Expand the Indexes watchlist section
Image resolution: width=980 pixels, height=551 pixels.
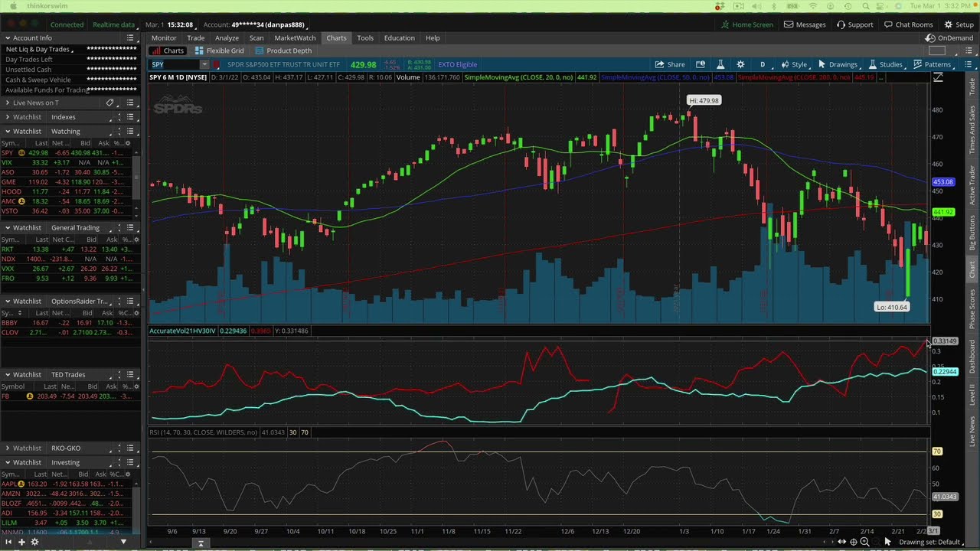pyautogui.click(x=8, y=117)
